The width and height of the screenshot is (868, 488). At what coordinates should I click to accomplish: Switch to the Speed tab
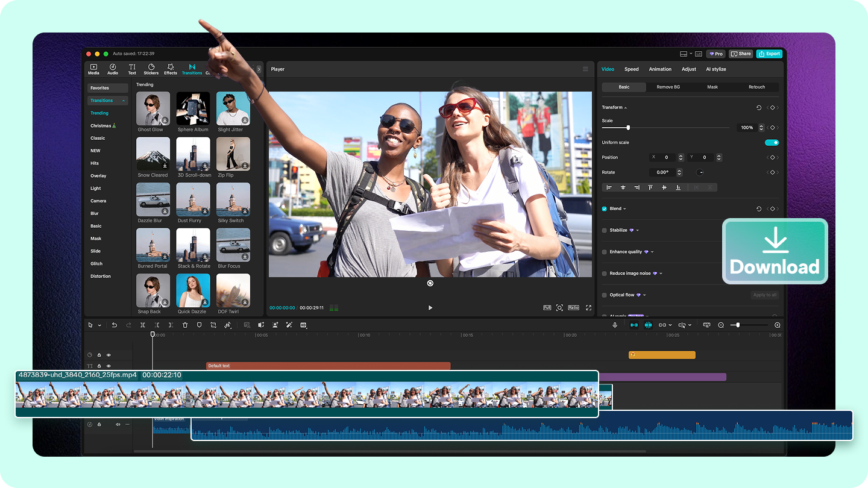coord(631,69)
